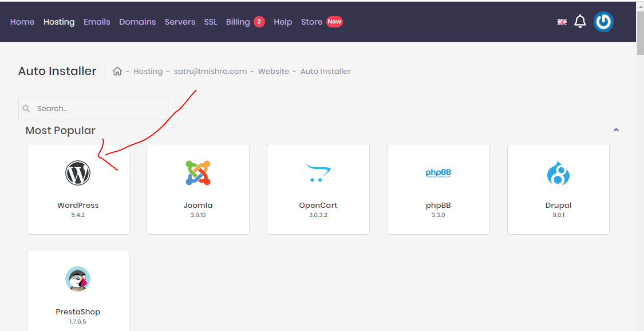Open the Help menu item
644x331 pixels.
pos(283,22)
